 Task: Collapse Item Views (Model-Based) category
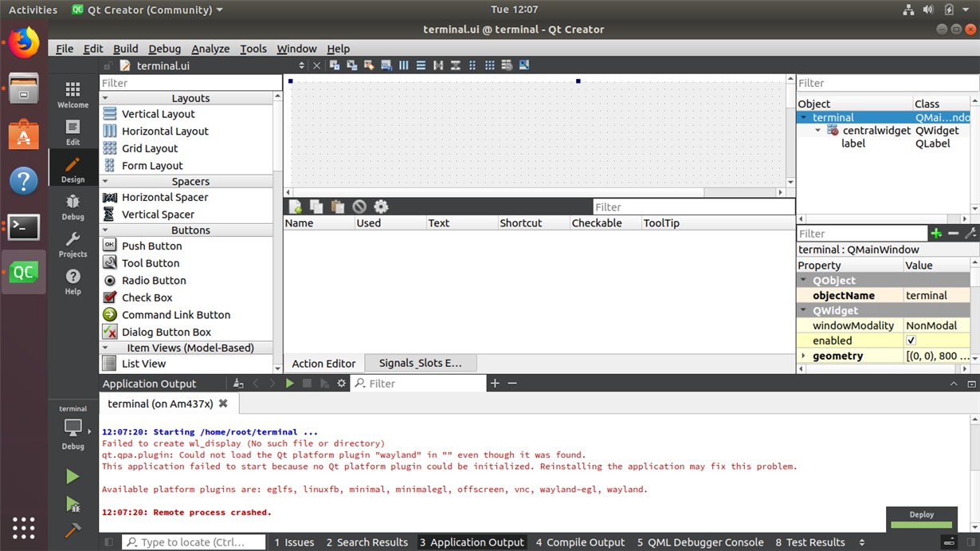(x=106, y=348)
